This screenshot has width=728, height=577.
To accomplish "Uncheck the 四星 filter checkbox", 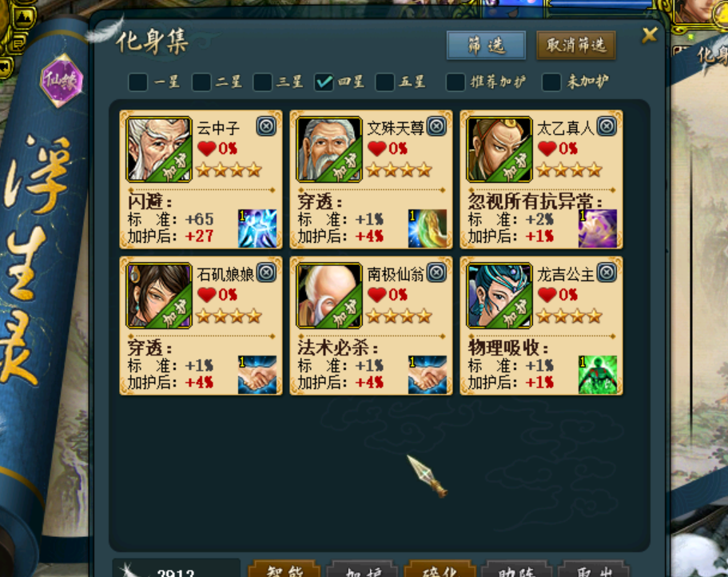I will click(x=324, y=82).
